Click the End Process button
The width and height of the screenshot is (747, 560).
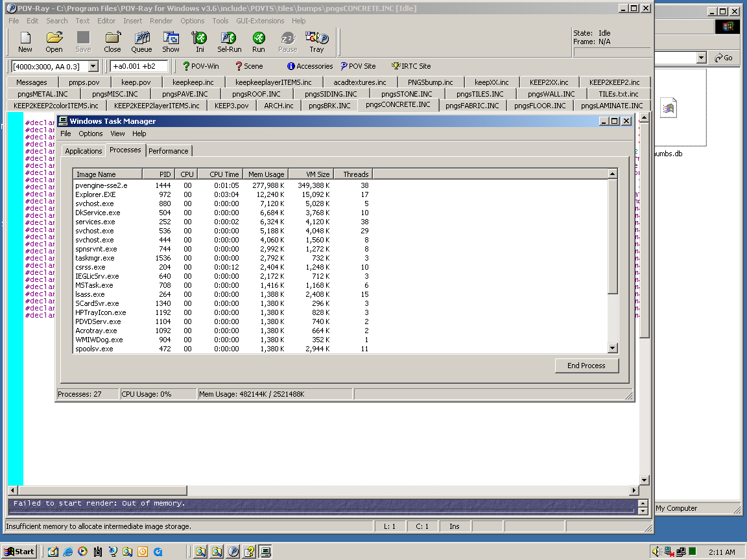click(x=586, y=366)
